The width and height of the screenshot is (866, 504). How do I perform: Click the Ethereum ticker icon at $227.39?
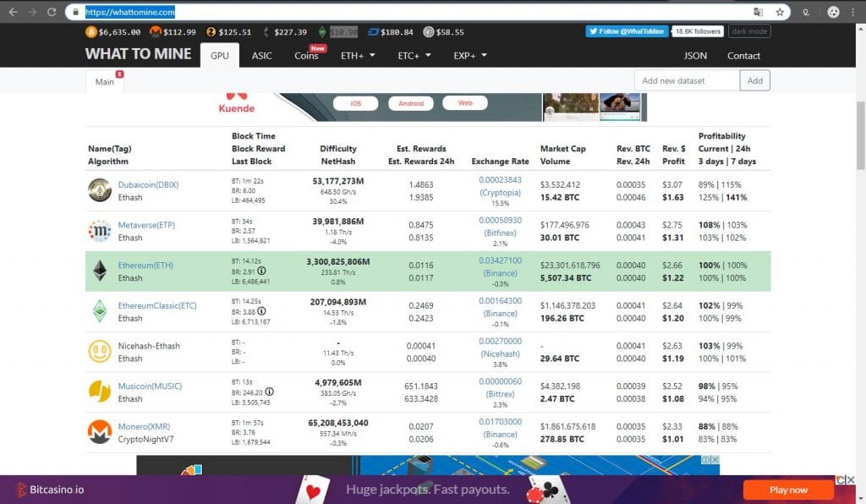[x=266, y=32]
